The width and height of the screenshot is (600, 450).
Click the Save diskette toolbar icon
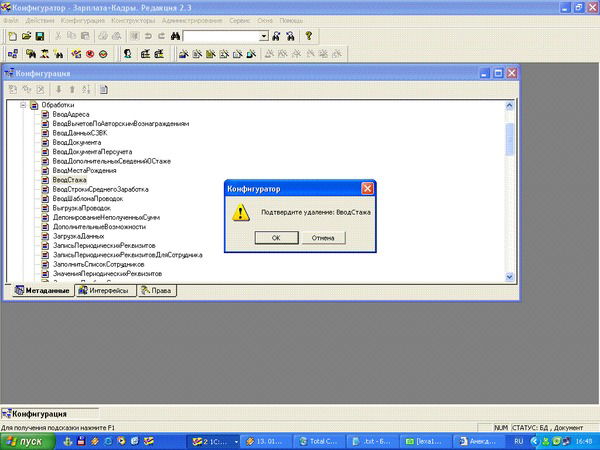tap(39, 35)
